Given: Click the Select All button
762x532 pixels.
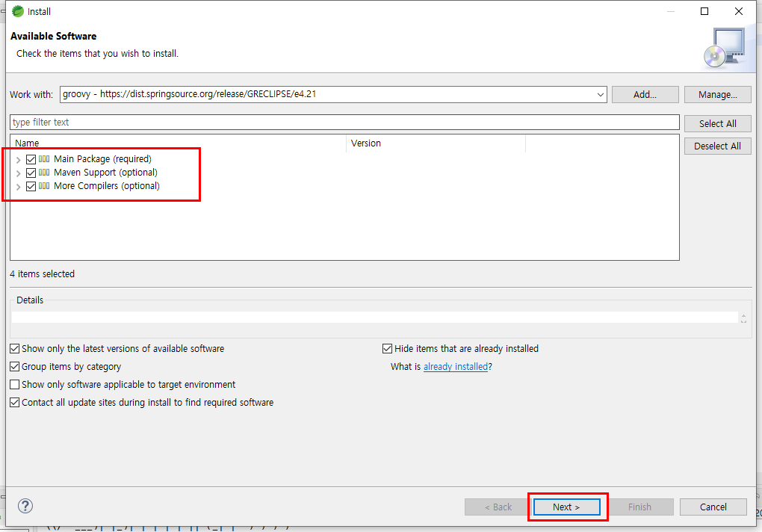Looking at the screenshot, I should (x=717, y=124).
